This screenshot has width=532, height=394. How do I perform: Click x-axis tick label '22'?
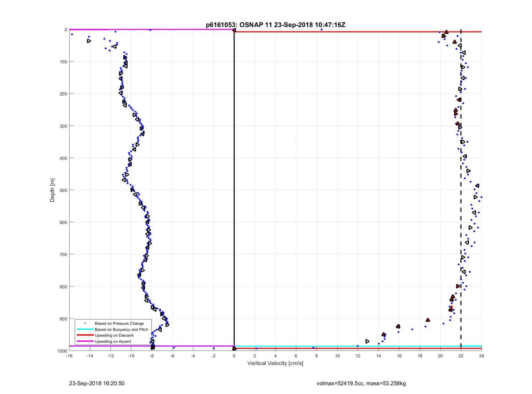tap(461, 355)
